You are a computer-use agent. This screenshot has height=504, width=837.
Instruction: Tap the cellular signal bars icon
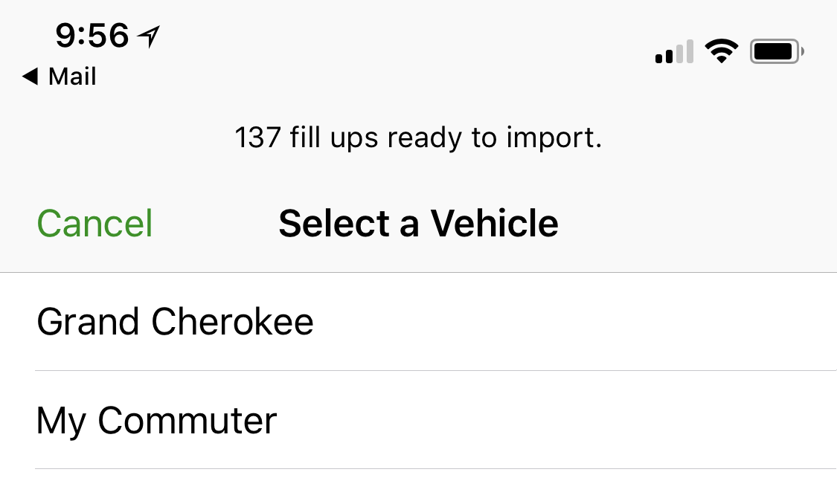pyautogui.click(x=674, y=51)
